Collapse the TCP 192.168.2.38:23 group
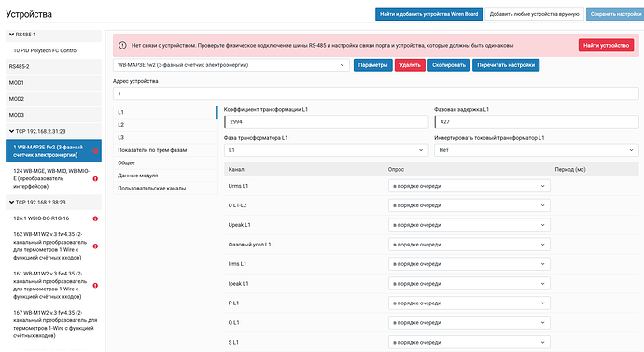Image resolution: width=644 pixels, height=352 pixels. tap(11, 202)
